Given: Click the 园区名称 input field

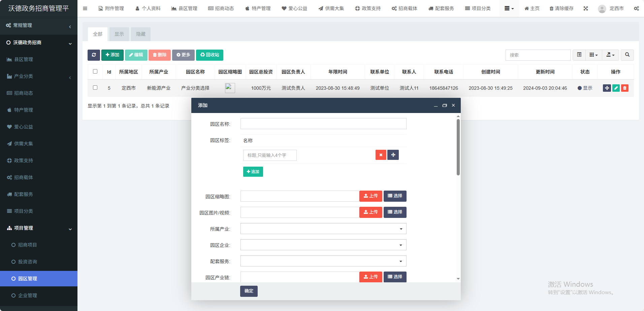Looking at the screenshot, I should [323, 124].
